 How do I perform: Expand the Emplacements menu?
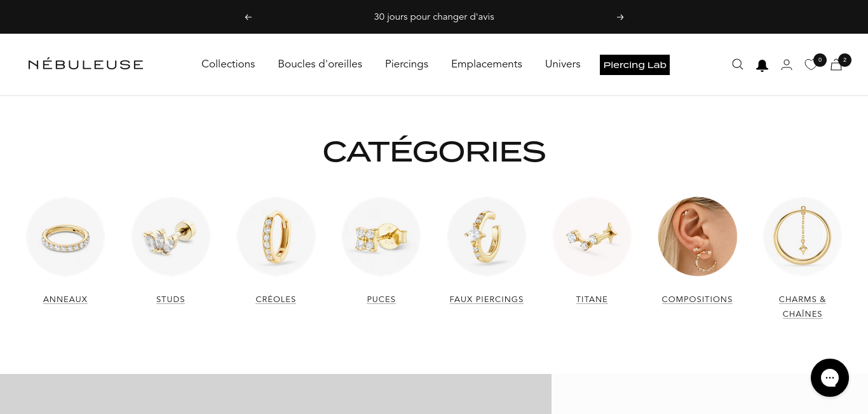click(487, 64)
